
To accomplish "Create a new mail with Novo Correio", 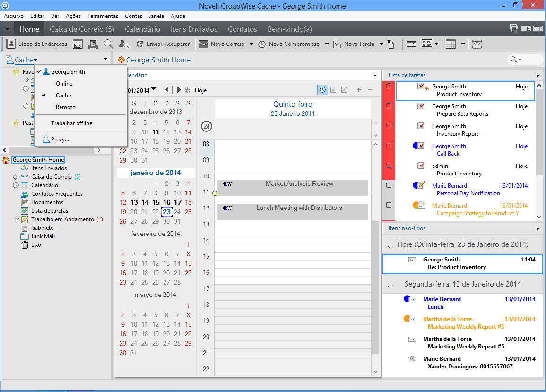I will (222, 44).
